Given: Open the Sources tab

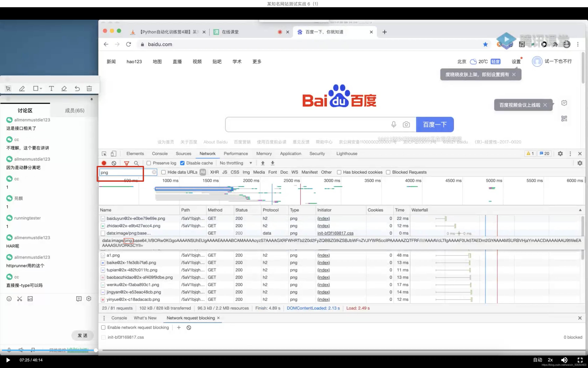Looking at the screenshot, I should click(x=183, y=154).
